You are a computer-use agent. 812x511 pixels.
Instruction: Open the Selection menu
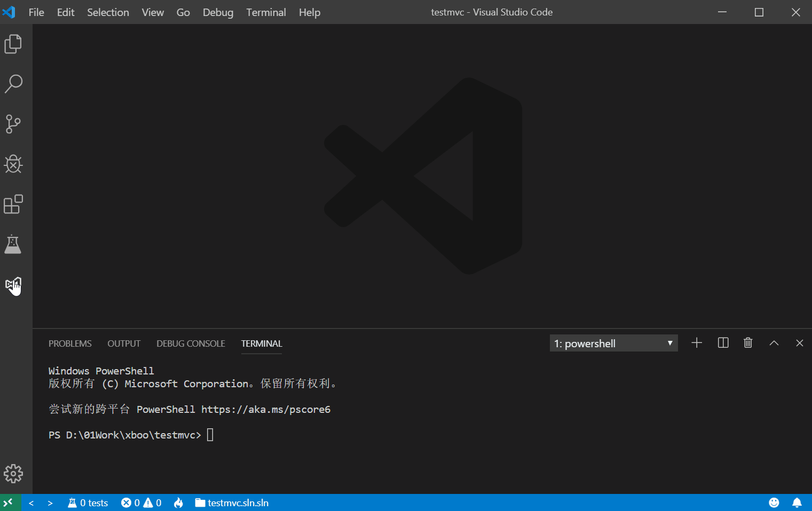[108, 12]
